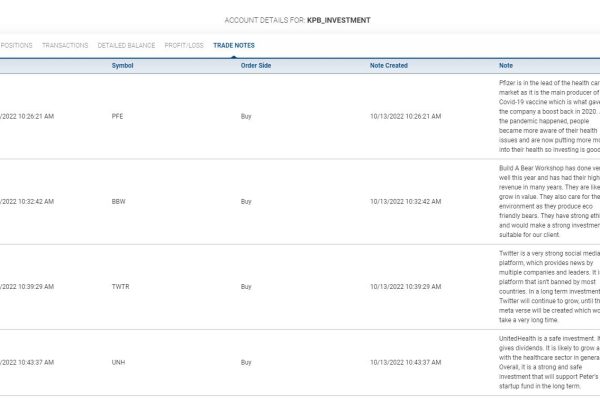The image size is (600, 400).
Task: Open the Positions tab
Action: point(16,46)
